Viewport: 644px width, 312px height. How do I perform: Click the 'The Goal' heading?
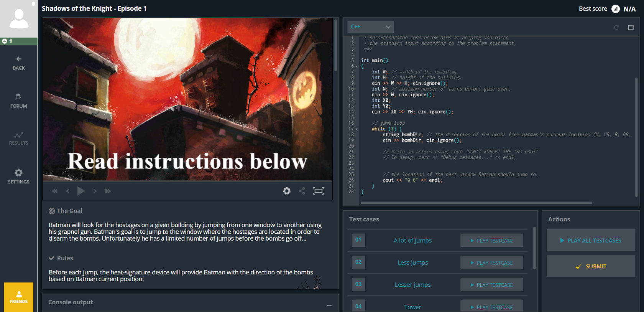[x=69, y=211]
